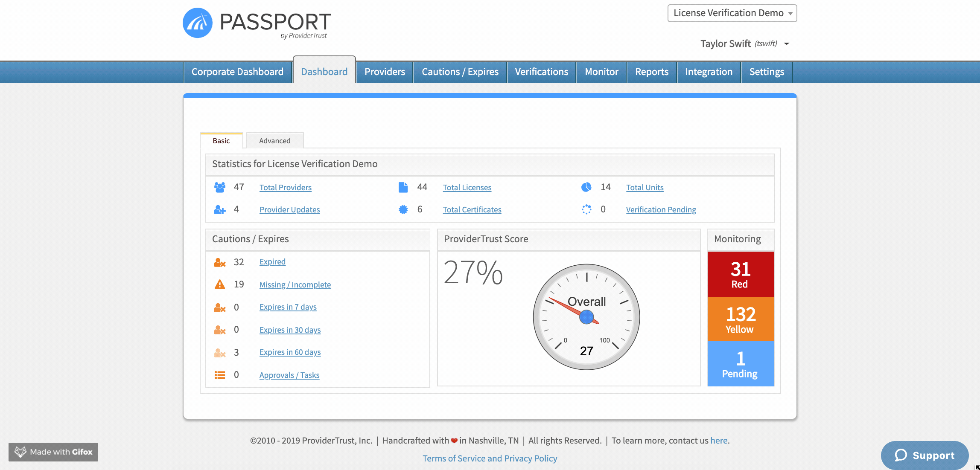Click the Missing / Incomplete warning triangle
This screenshot has height=470, width=980.
pos(220,284)
